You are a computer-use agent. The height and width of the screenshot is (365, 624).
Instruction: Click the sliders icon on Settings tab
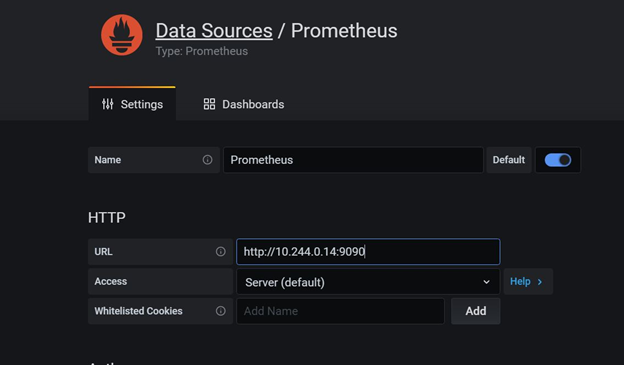click(x=107, y=104)
